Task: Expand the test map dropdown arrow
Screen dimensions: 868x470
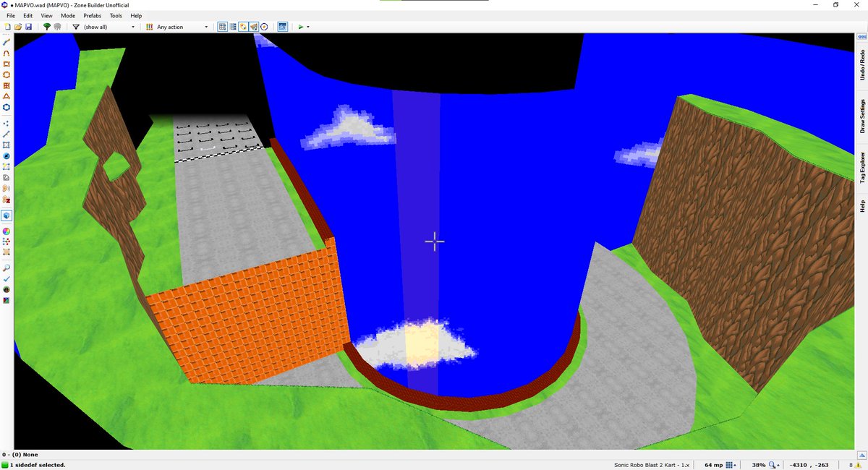Action: click(x=309, y=27)
